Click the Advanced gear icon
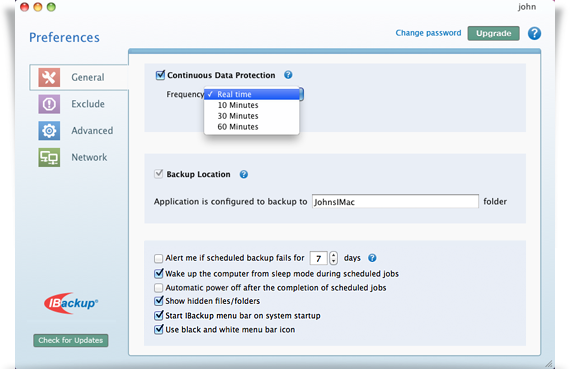 tap(49, 131)
